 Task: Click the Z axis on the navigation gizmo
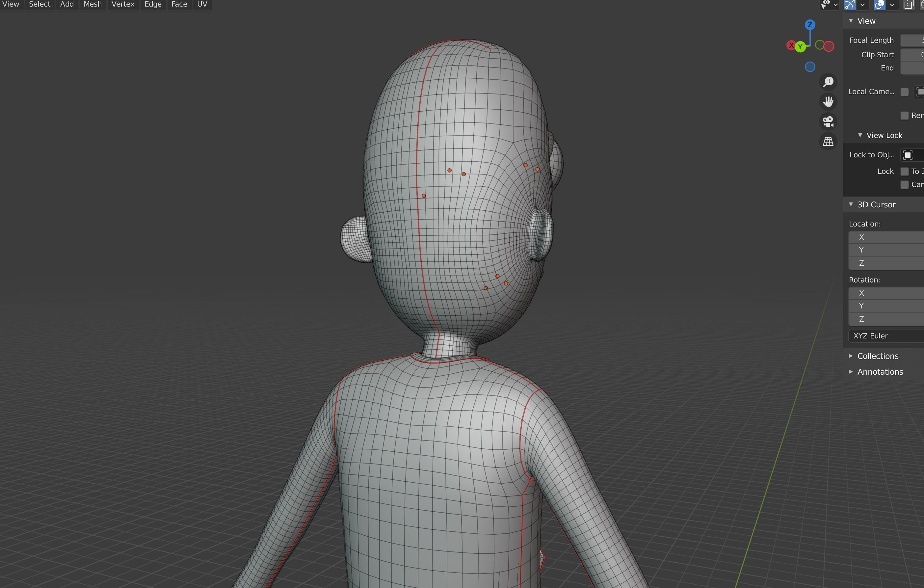point(810,25)
